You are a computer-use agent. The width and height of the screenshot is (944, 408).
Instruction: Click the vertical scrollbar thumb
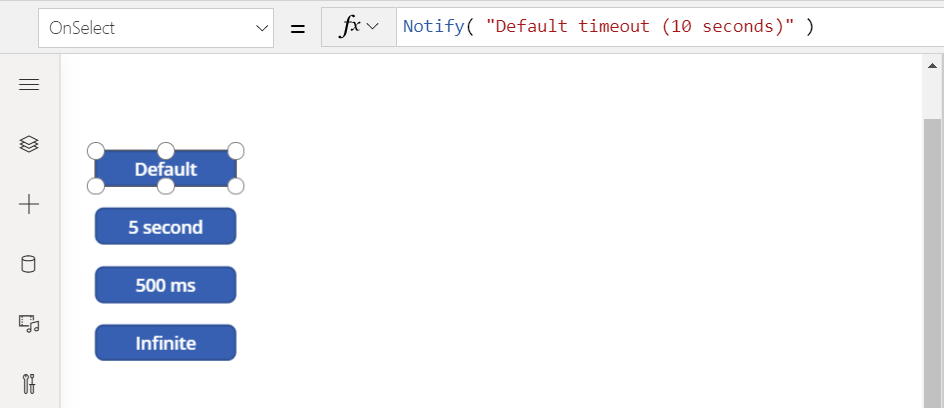point(933,263)
